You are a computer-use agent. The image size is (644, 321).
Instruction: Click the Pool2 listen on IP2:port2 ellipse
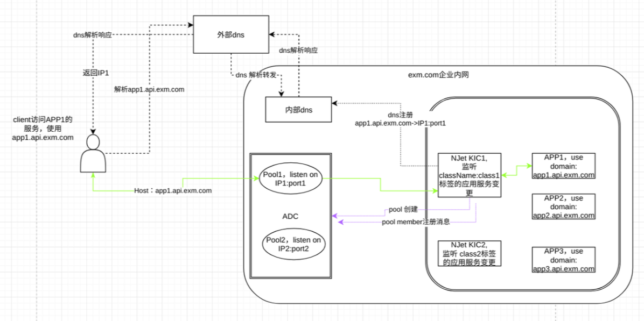point(294,244)
